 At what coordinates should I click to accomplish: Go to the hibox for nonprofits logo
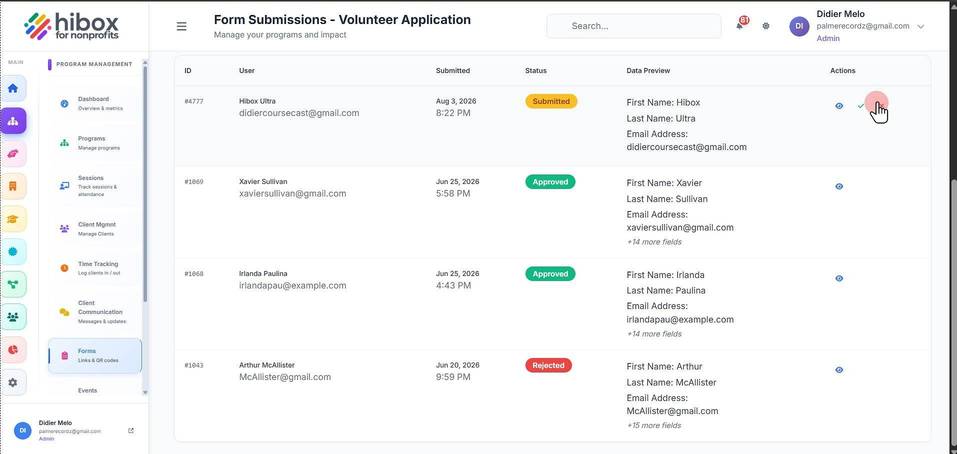(x=71, y=26)
